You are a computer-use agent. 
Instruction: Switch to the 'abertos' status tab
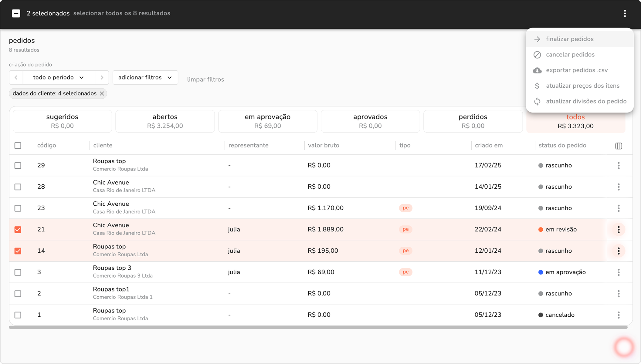click(x=165, y=121)
